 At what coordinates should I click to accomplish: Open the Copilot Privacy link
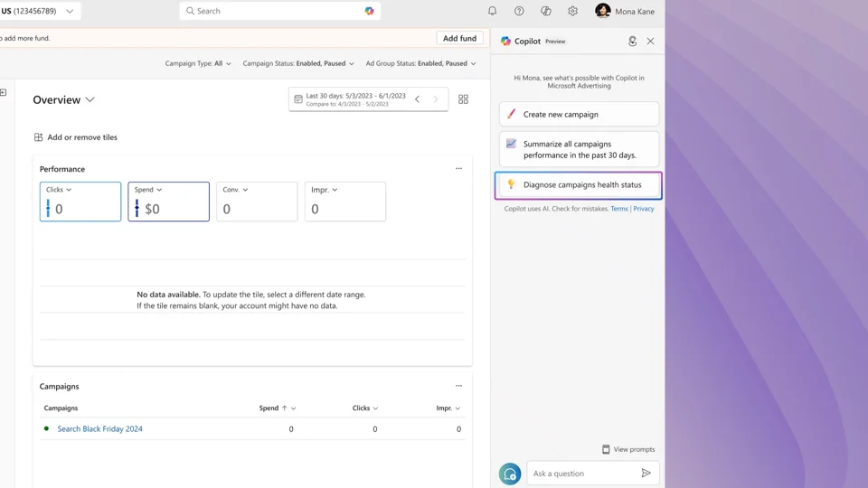[643, 209]
